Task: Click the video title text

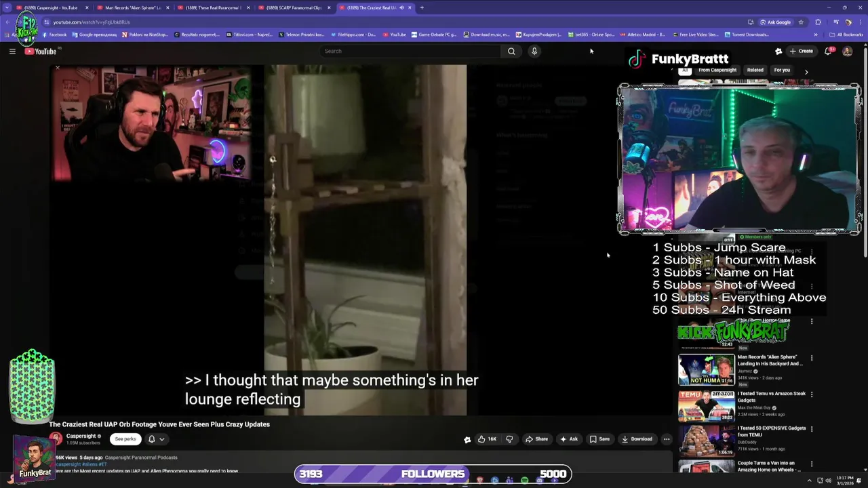Action: tap(159, 424)
